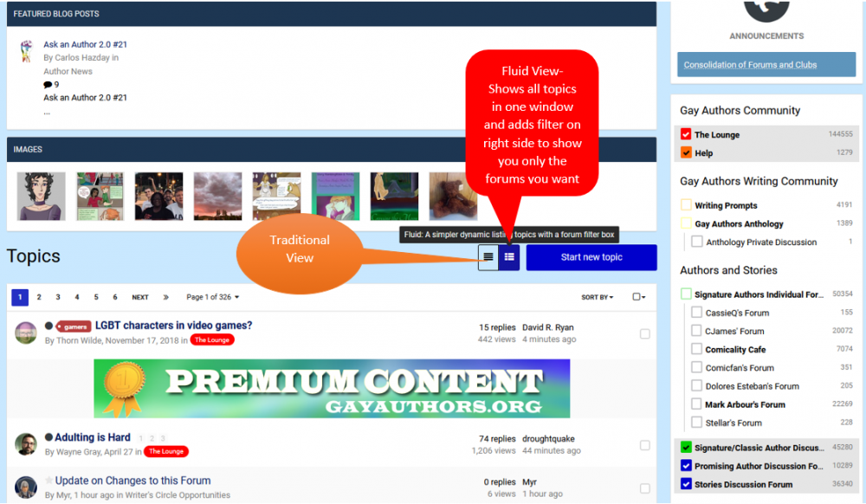Open Page 1 of 326 jump dropdown
Viewport: 866px width, 504px height.
pyautogui.click(x=213, y=297)
